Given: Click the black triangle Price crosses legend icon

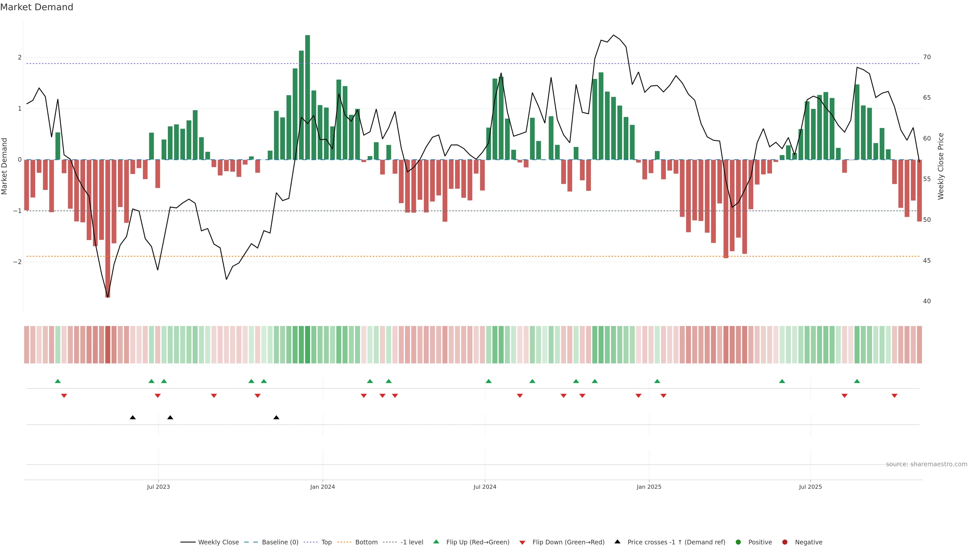Looking at the screenshot, I should click(617, 542).
